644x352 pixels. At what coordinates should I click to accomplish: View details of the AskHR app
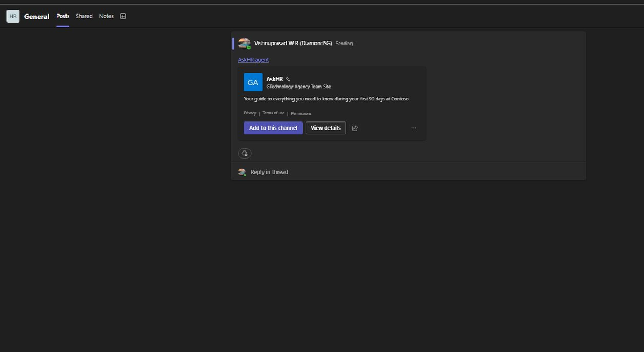point(325,127)
